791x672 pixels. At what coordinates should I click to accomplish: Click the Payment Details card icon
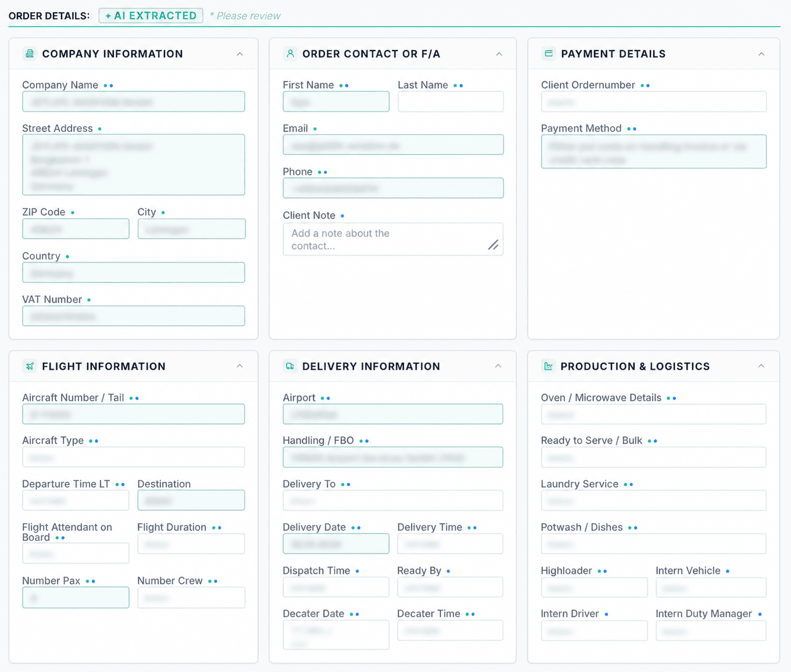pyautogui.click(x=549, y=53)
